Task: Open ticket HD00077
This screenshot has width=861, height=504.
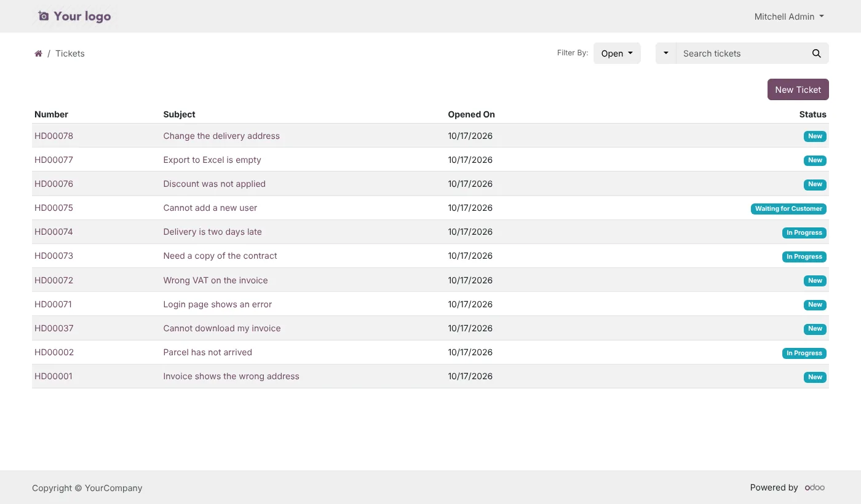Action: (x=54, y=160)
